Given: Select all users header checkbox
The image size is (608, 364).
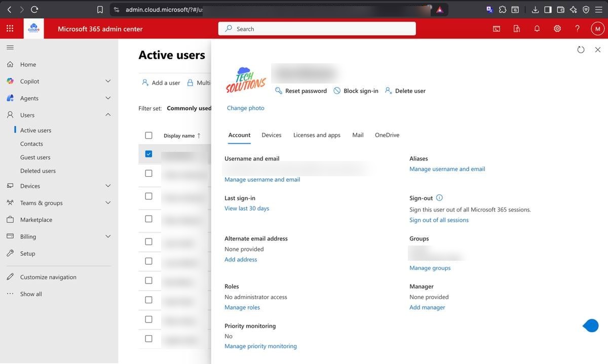Looking at the screenshot, I should [x=148, y=135].
